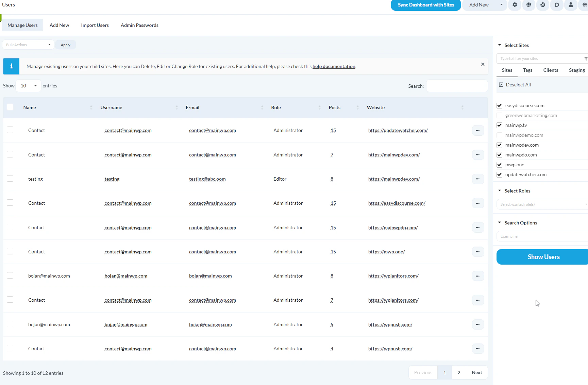Focus the table Search input field
588x385 pixels.
[x=457, y=86]
